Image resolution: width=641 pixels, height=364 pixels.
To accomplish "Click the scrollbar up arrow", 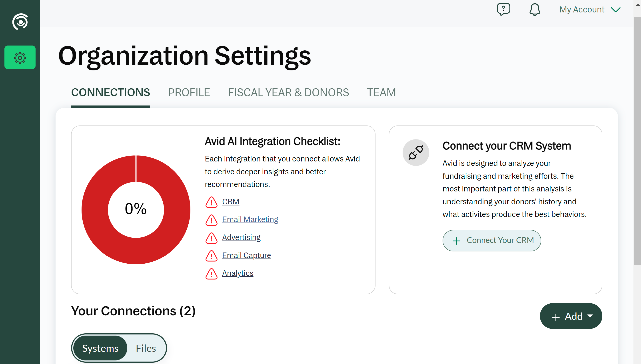I will pos(637,5).
